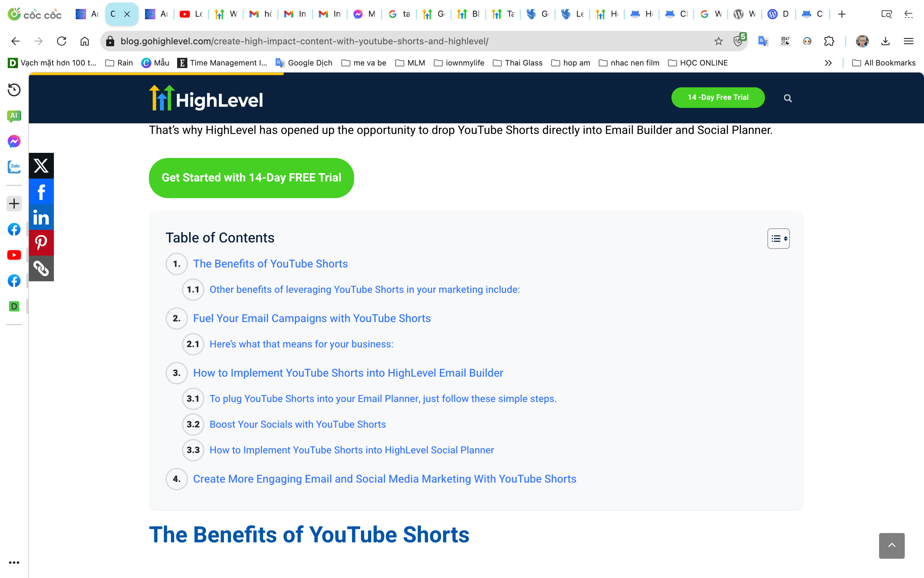Open Mẫu Canva bookmark
The image size is (924, 578).
155,63
